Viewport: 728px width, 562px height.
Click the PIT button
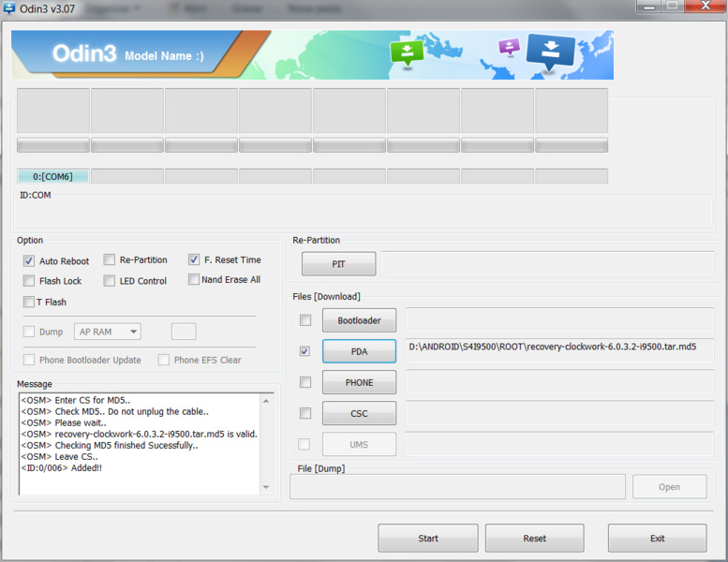click(x=338, y=264)
